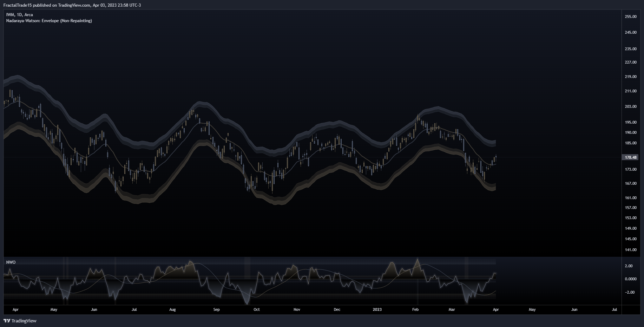Click the 141.00 price axis label
The width and height of the screenshot is (644, 327).
point(631,250)
